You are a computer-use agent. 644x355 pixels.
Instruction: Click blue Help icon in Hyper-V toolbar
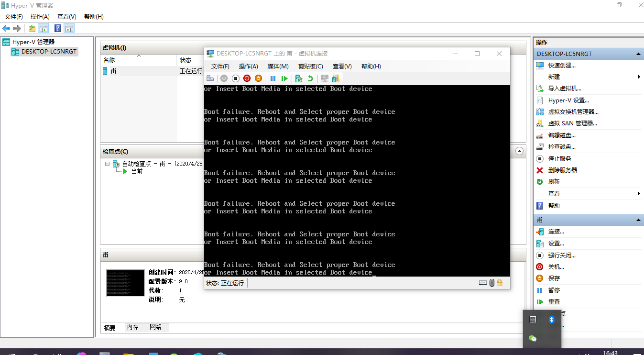coord(57,28)
